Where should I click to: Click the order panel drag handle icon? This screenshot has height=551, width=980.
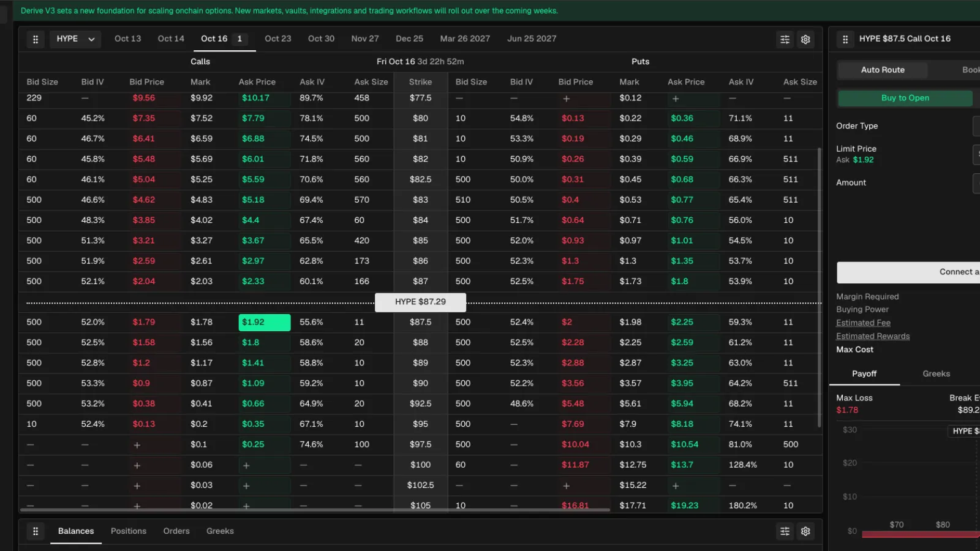[x=845, y=39]
